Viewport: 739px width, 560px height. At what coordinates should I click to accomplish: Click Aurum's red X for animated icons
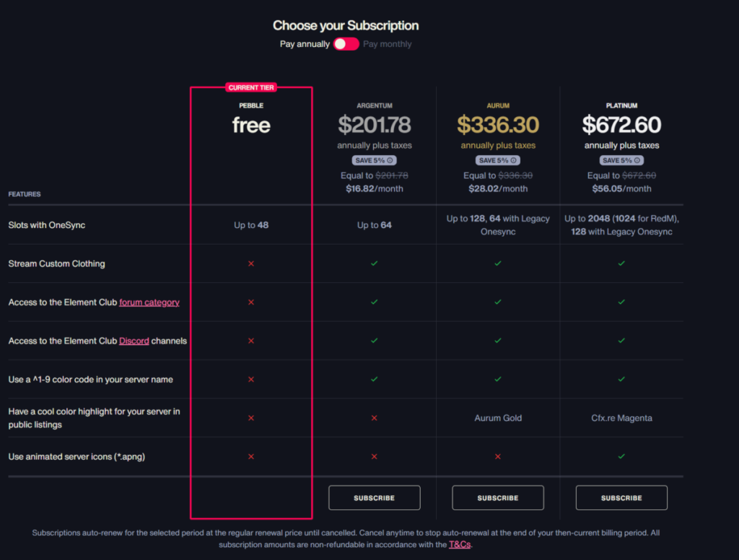(498, 457)
